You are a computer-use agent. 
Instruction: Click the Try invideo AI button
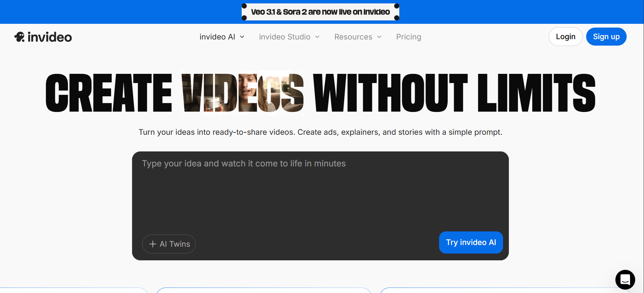[x=471, y=242]
